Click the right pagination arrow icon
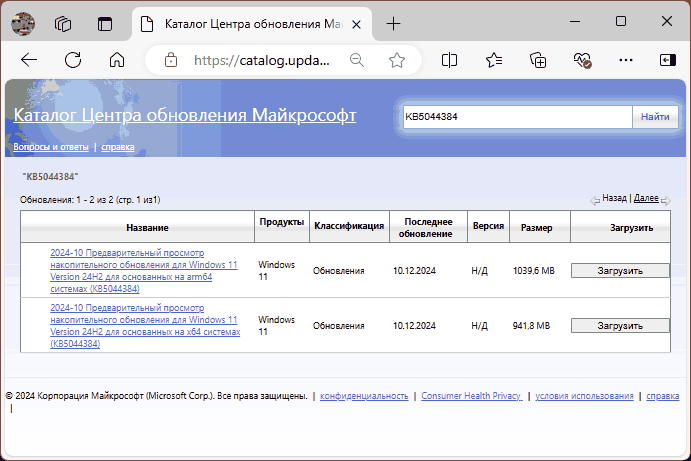The width and height of the screenshot is (691, 461). (666, 201)
